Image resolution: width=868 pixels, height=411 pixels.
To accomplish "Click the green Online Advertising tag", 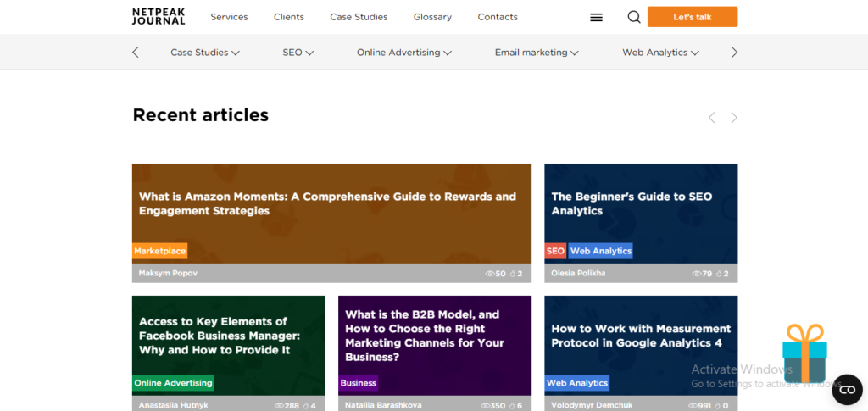I will coord(173,383).
